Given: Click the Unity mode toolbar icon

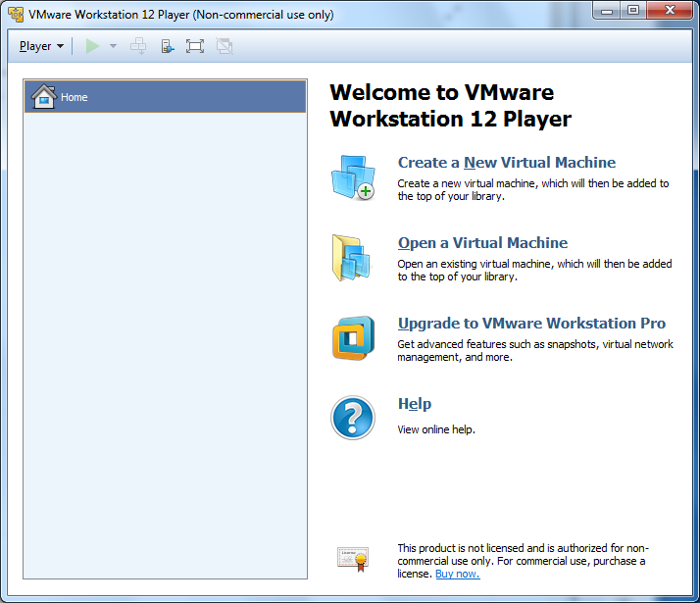Looking at the screenshot, I should (x=225, y=46).
